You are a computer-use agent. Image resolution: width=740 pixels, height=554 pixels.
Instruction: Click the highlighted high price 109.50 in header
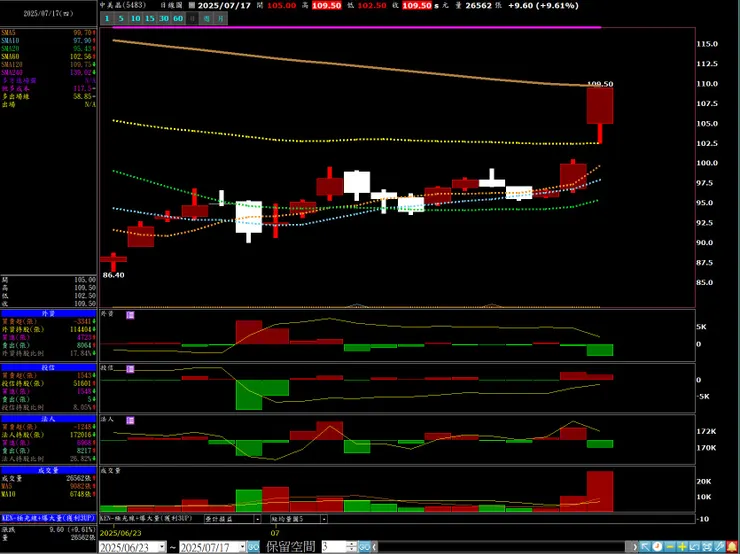326,6
